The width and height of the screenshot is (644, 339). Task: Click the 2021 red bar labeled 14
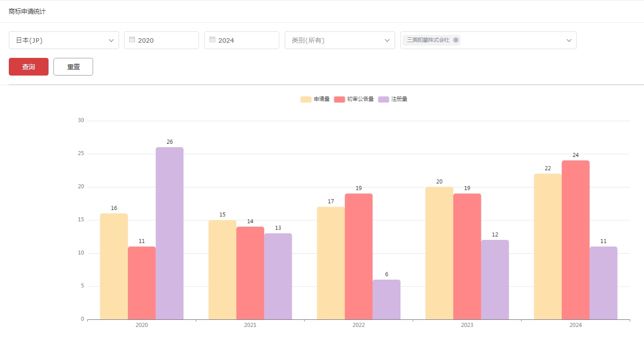tap(250, 273)
